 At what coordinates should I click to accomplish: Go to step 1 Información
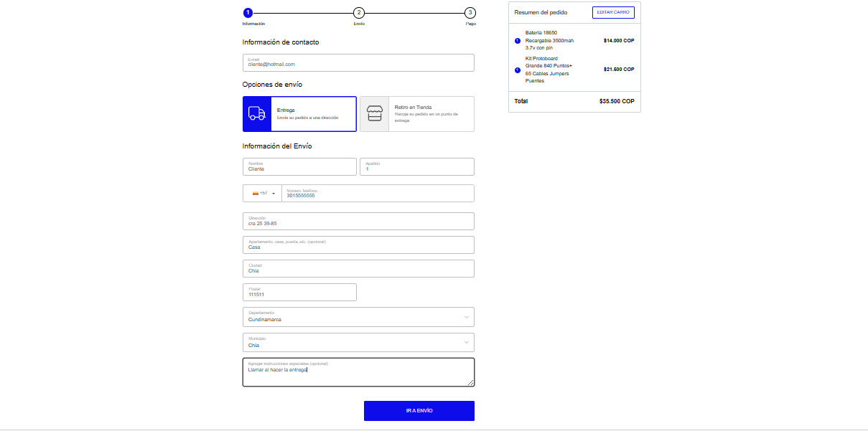tap(248, 12)
